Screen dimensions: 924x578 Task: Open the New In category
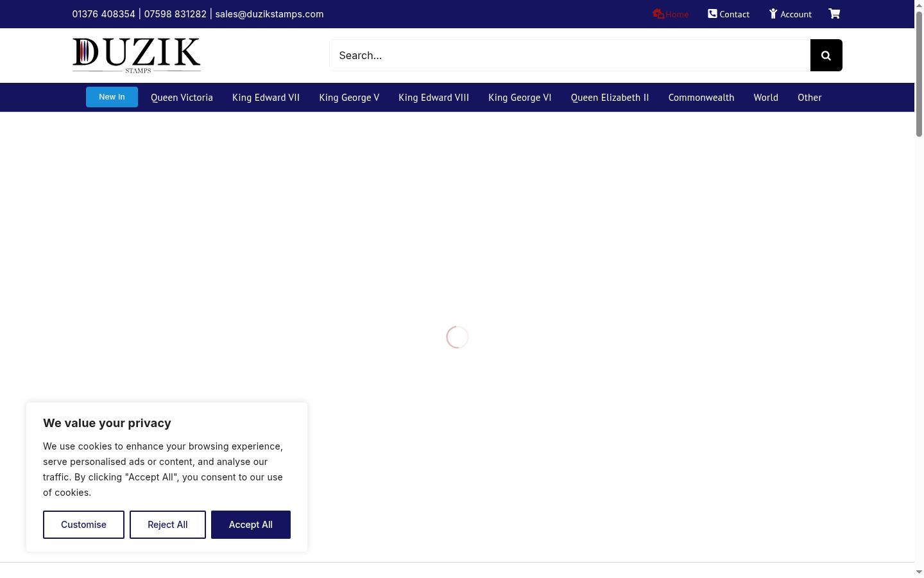112,97
